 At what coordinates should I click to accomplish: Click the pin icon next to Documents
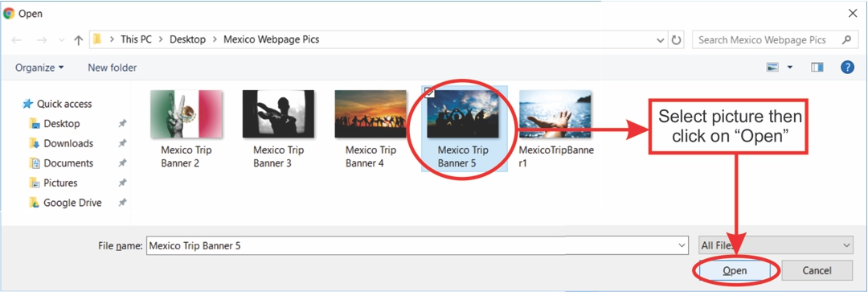pyautogui.click(x=122, y=163)
